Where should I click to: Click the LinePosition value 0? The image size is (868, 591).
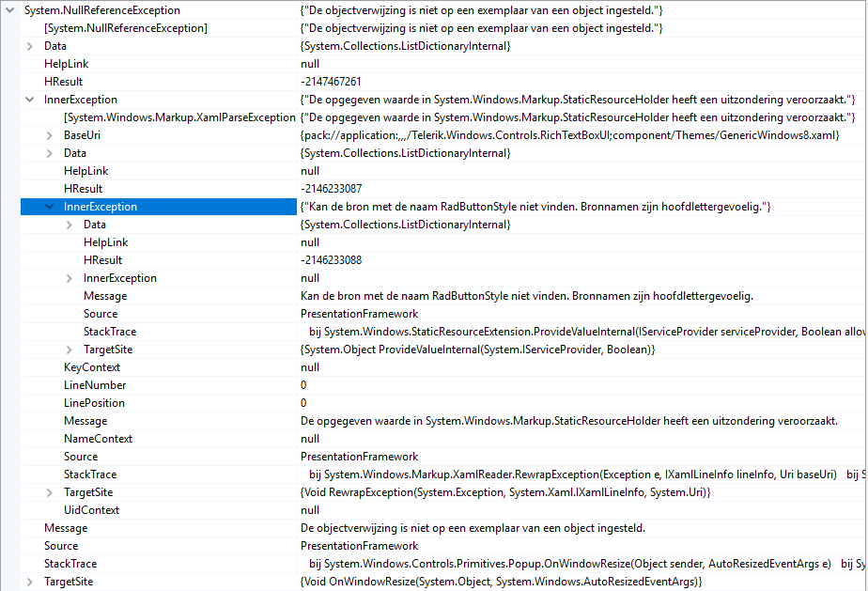pos(303,403)
